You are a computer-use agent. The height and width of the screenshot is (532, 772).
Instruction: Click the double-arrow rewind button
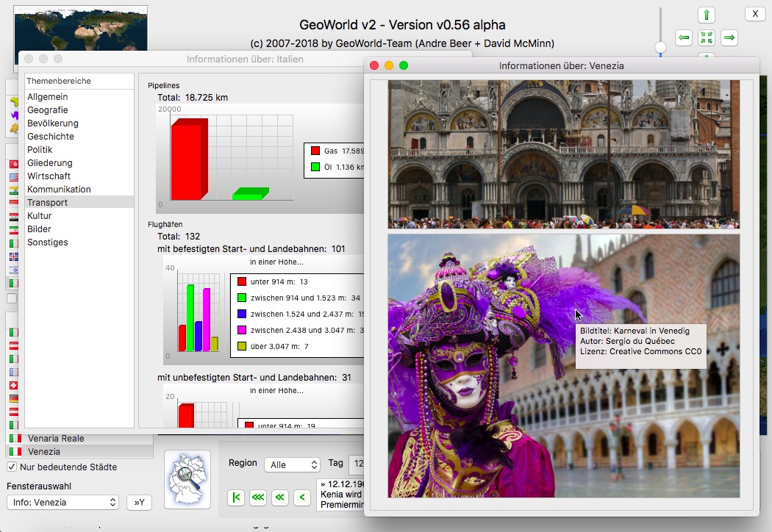pyautogui.click(x=280, y=497)
